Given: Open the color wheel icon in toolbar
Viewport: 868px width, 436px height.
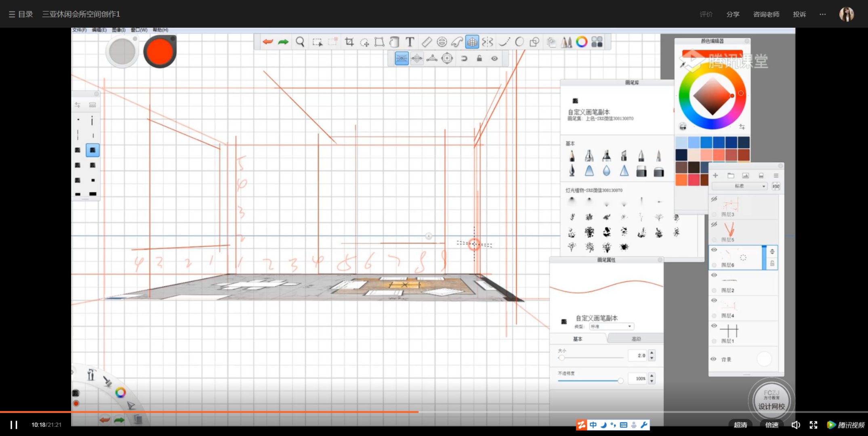Looking at the screenshot, I should [582, 42].
